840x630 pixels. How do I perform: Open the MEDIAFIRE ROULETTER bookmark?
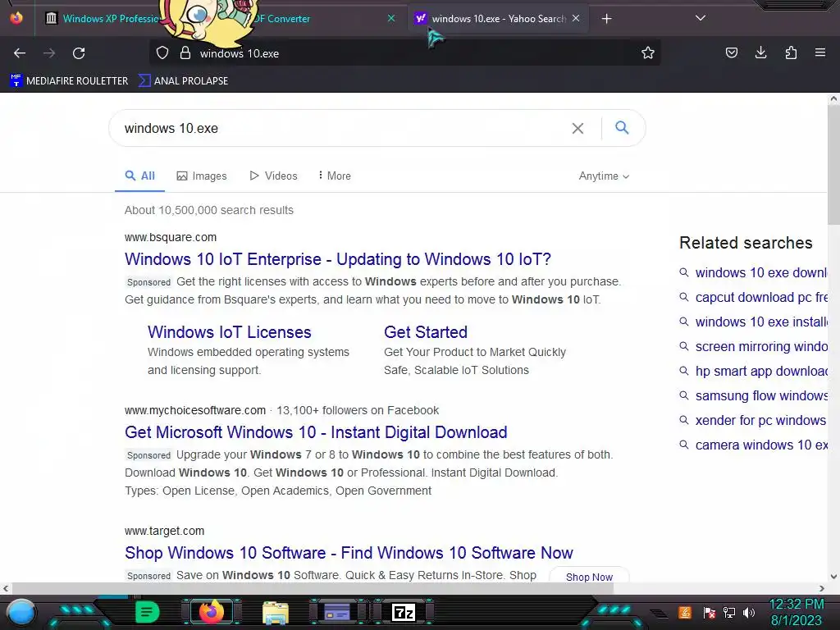pyautogui.click(x=69, y=81)
